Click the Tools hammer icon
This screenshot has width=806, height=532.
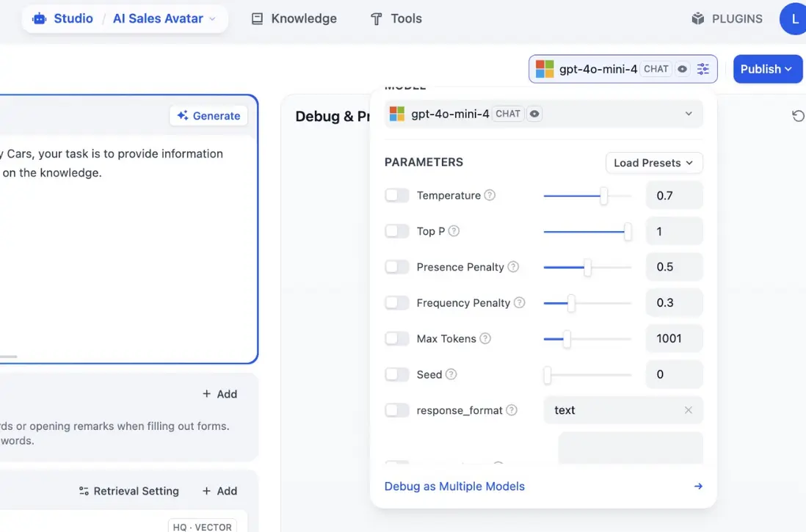click(377, 19)
